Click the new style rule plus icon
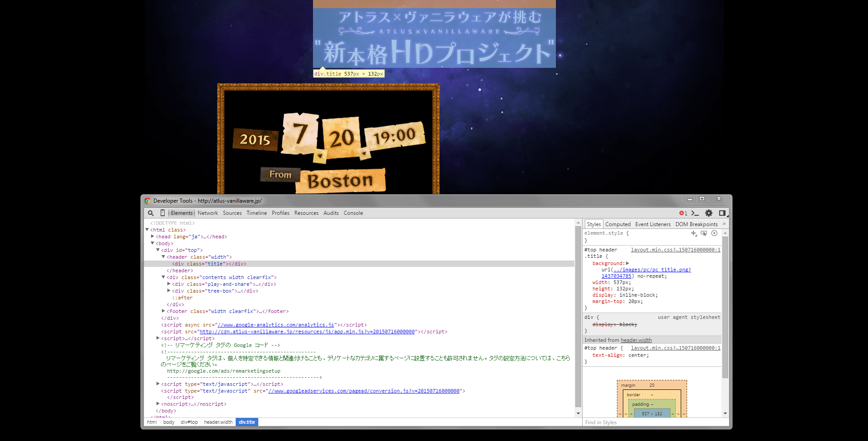Image resolution: width=868 pixels, height=441 pixels. coord(693,233)
